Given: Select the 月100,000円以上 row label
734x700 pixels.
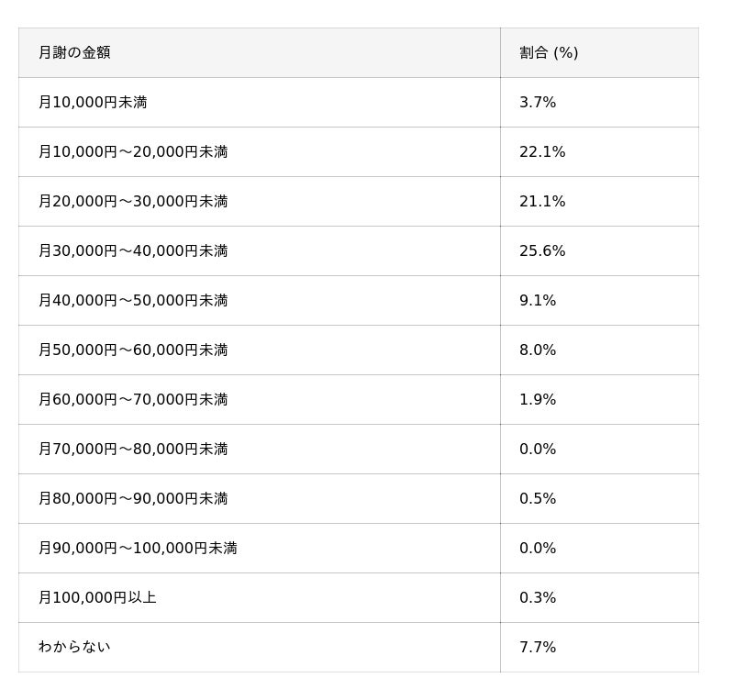Looking at the screenshot, I should pyautogui.click(x=97, y=597).
